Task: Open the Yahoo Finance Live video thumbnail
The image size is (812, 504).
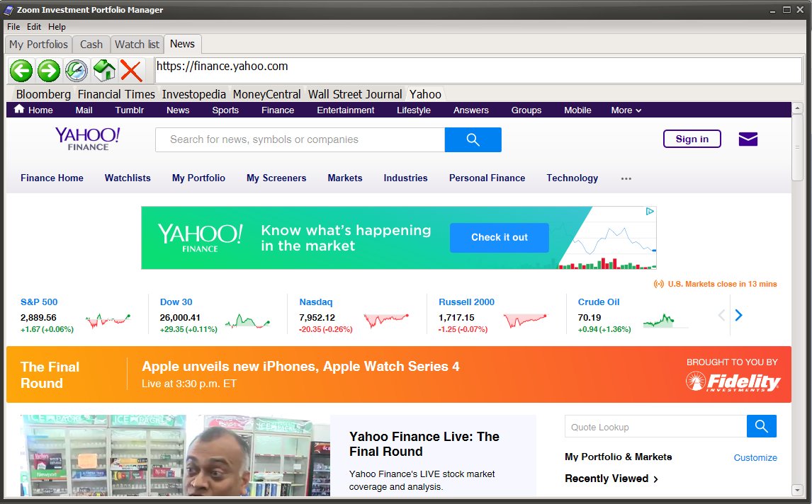Action: [x=175, y=455]
